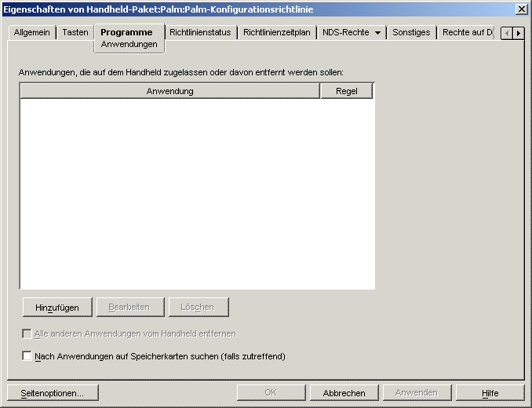Click the greyed-out Anwenden button

(417, 393)
